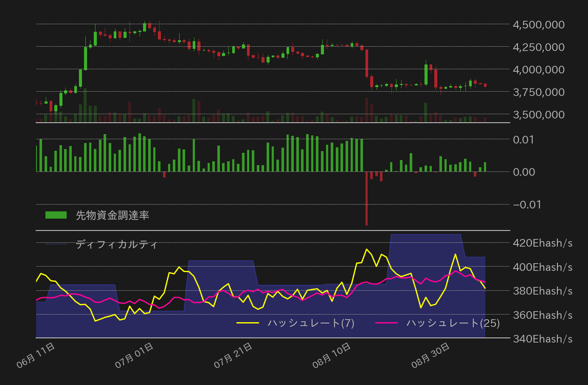
Task: Select the 420Ehash/s axis label
Action: [x=543, y=243]
